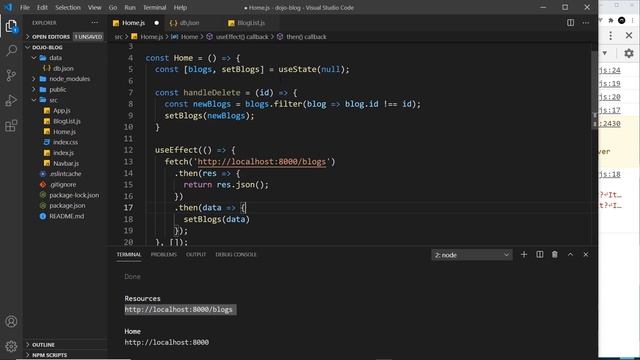Switch to the db.json editor tab

[x=189, y=23]
